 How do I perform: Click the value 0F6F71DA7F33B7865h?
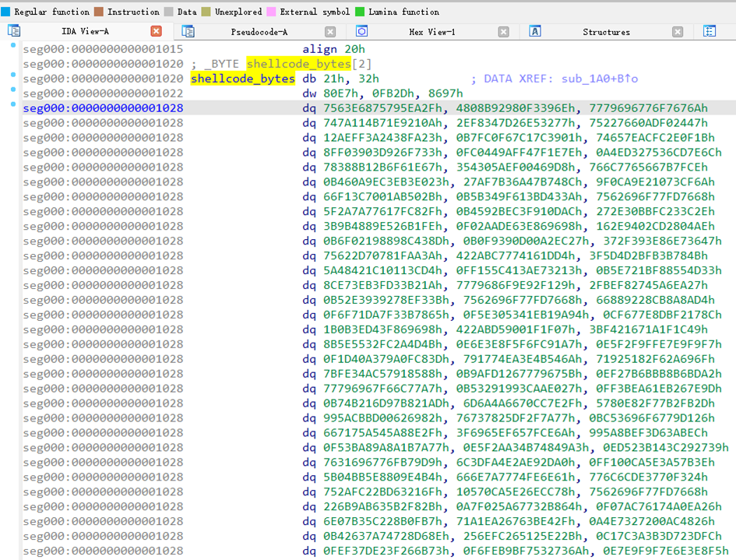click(x=386, y=315)
